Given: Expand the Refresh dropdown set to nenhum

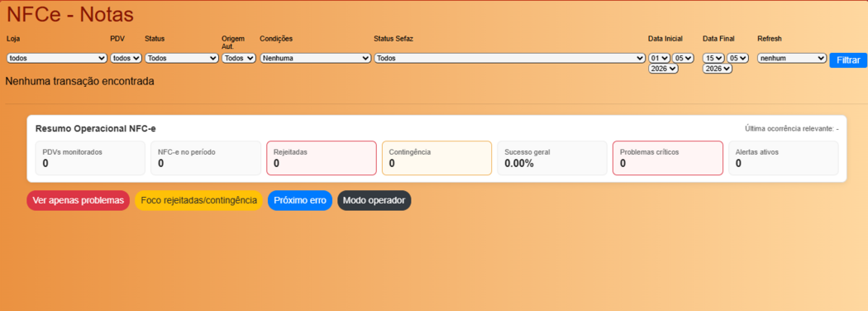Looking at the screenshot, I should (792, 58).
